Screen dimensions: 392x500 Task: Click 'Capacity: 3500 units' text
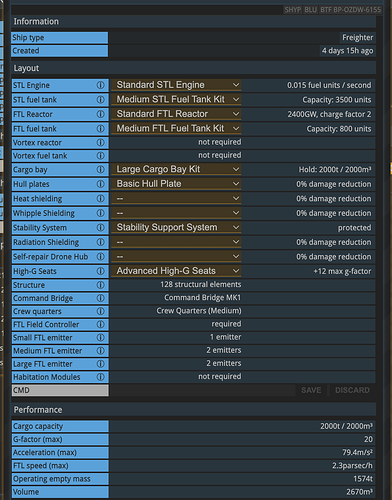[x=337, y=100]
